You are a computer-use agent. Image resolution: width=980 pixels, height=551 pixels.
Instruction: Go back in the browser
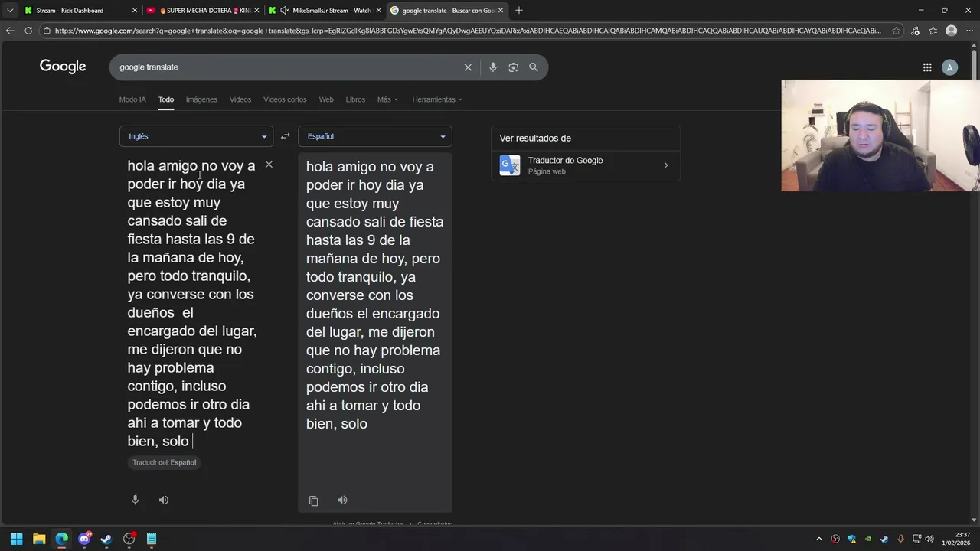click(10, 31)
